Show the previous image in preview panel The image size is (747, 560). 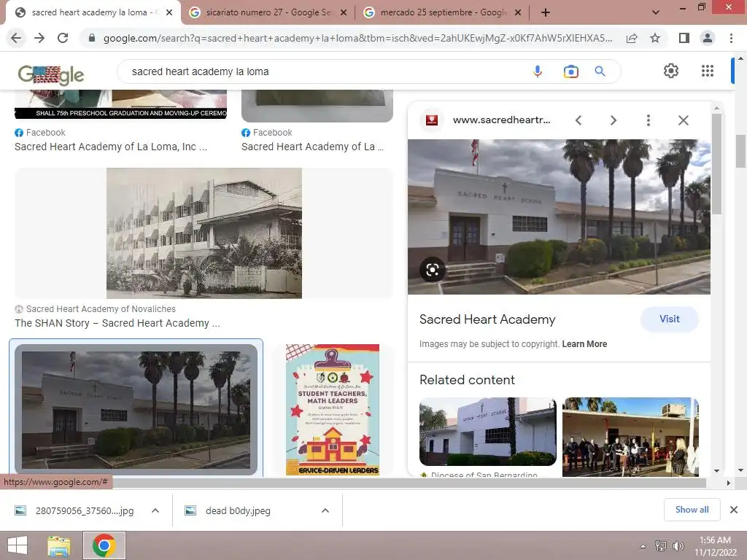578,120
